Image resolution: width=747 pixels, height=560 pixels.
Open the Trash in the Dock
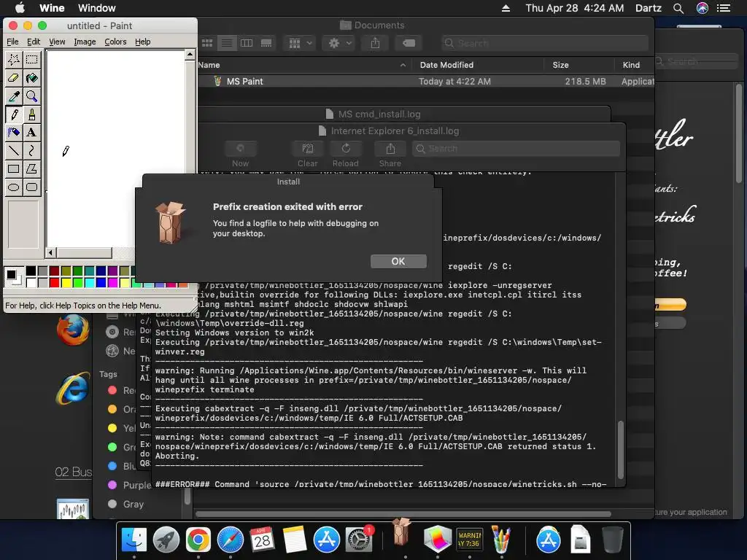click(x=612, y=539)
